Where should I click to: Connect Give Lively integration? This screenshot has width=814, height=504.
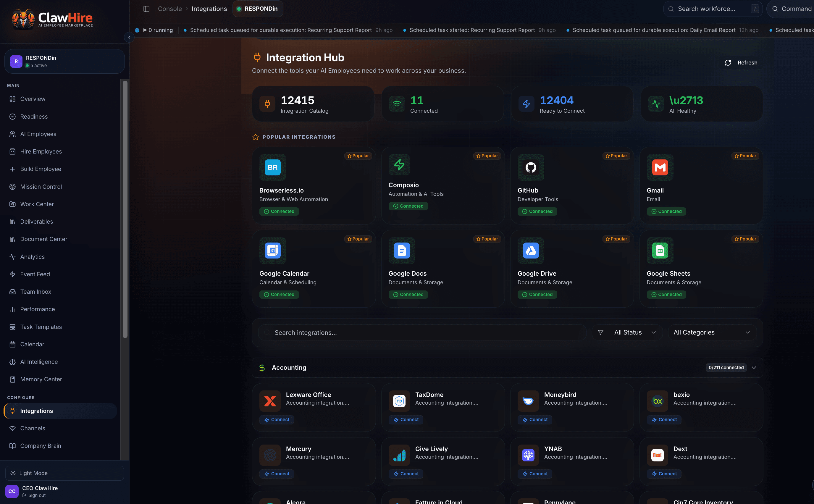tap(406, 474)
